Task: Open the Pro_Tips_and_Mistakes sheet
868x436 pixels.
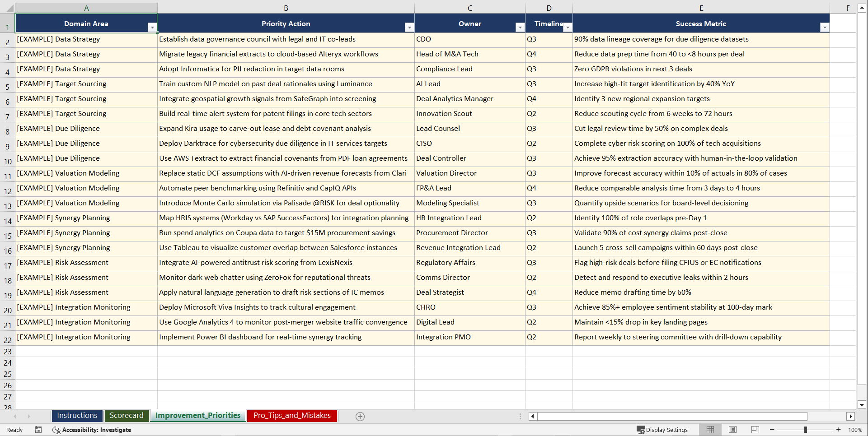Action: [x=291, y=415]
